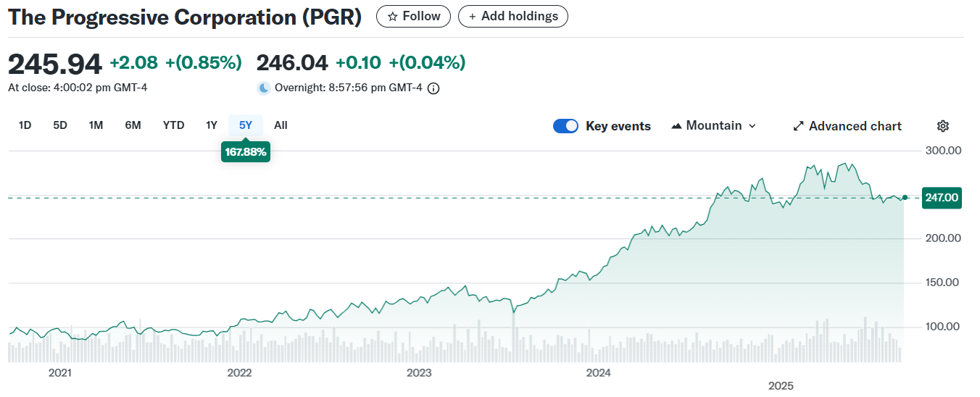Switch to the 1Y range tab
Viewport: 980px width, 397px height.
(212, 125)
